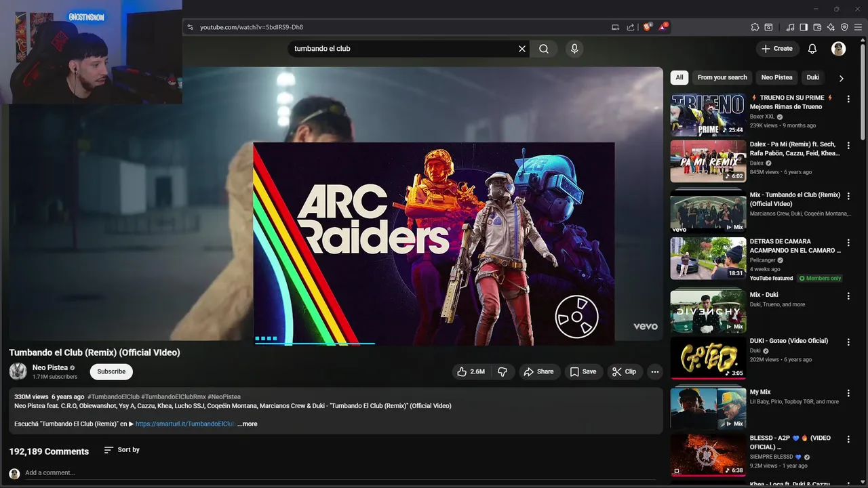Show more filter chips with arrow

[x=841, y=78]
